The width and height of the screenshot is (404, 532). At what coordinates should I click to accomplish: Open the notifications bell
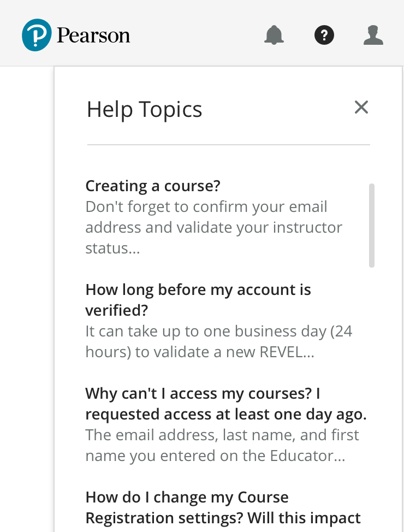pyautogui.click(x=274, y=36)
